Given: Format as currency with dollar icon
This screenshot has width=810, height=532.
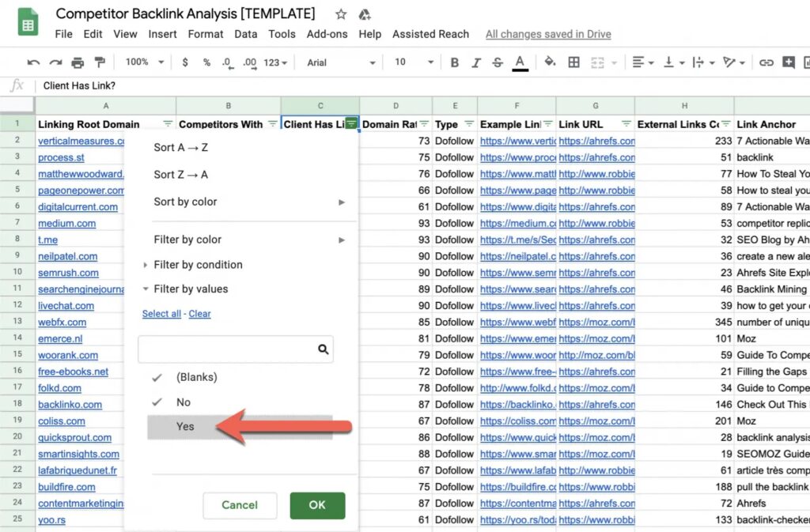Looking at the screenshot, I should click(x=185, y=62).
